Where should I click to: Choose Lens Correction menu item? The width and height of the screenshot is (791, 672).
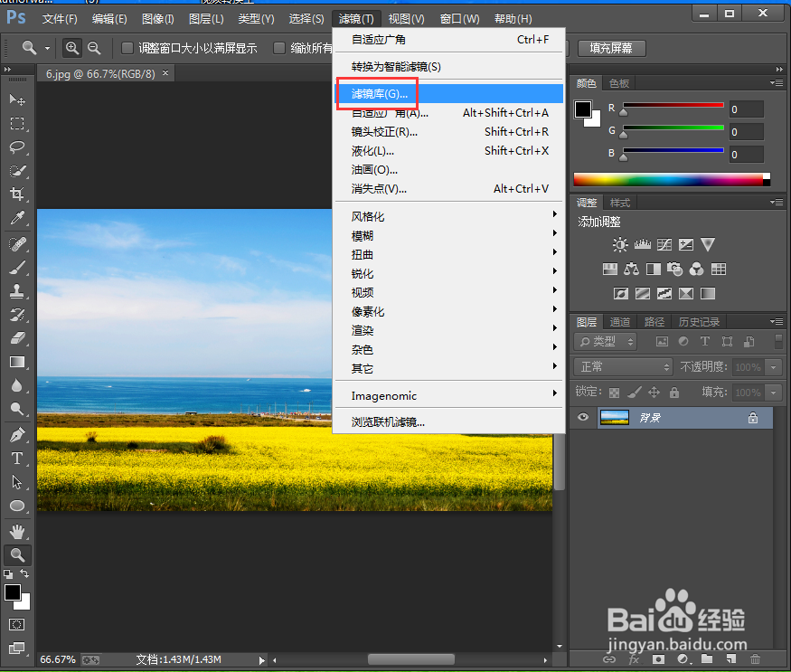coord(448,132)
